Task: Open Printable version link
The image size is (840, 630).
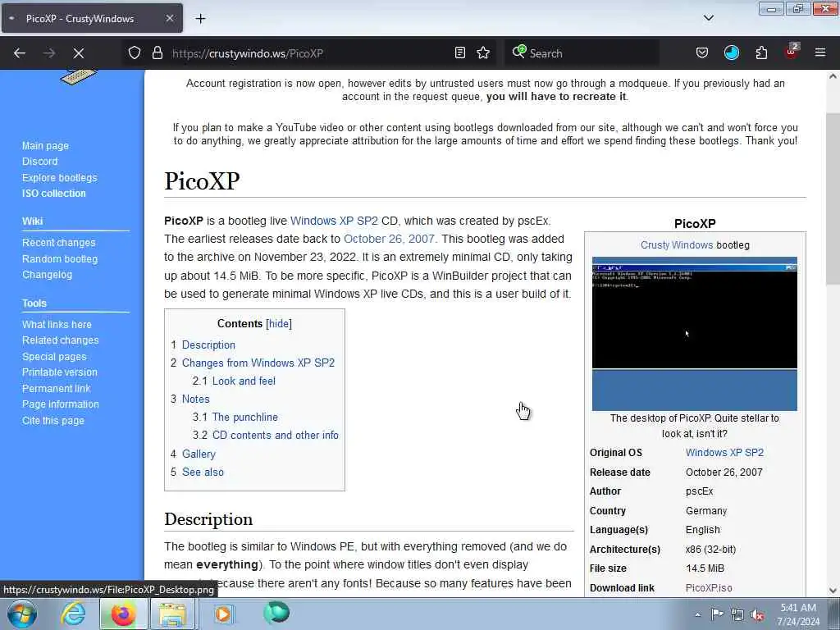Action: (x=59, y=372)
